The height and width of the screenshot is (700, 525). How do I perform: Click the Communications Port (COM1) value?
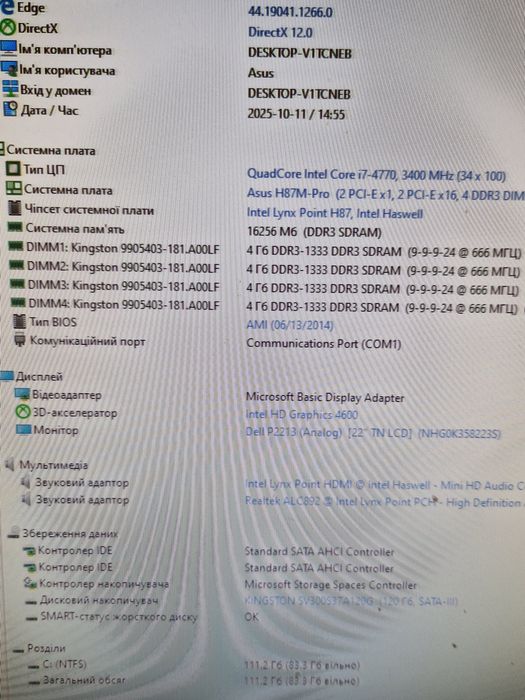click(324, 343)
